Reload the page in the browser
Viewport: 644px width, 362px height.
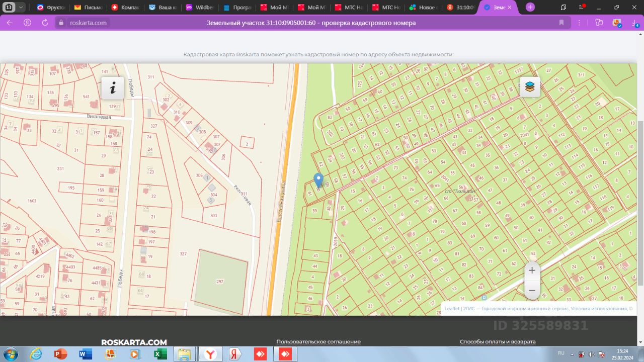click(x=45, y=23)
